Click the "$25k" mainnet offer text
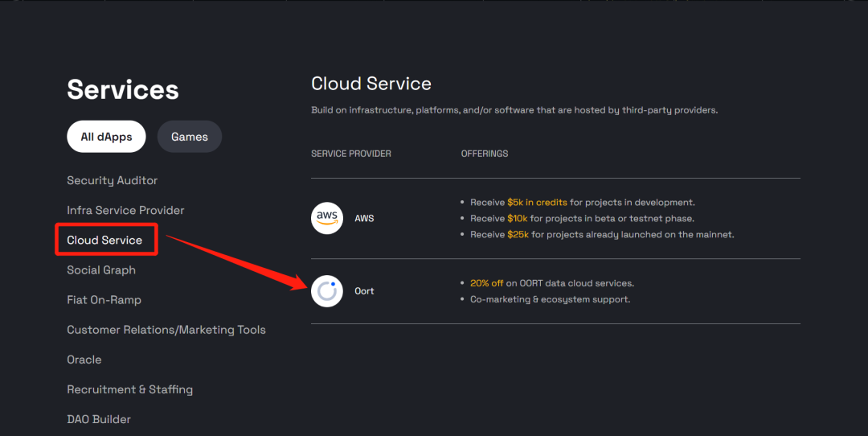 tap(518, 235)
